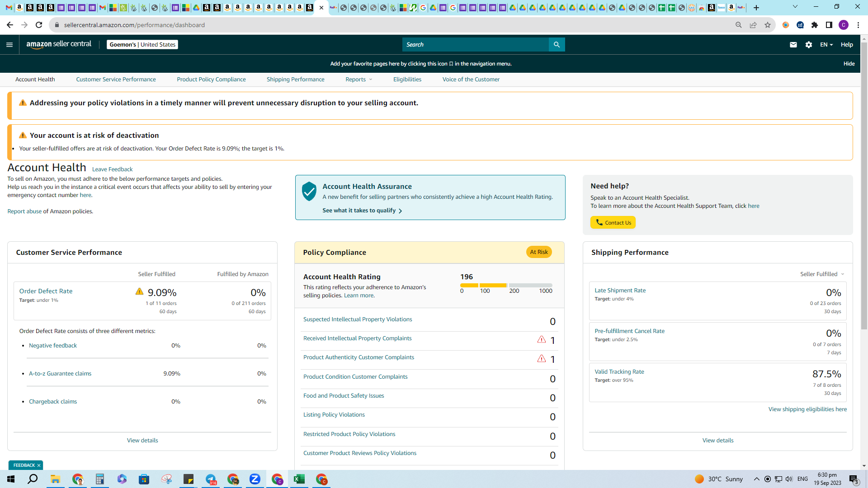Click warning icon beside Product Authenticity Customer Complaints
The image size is (868, 488).
541,359
